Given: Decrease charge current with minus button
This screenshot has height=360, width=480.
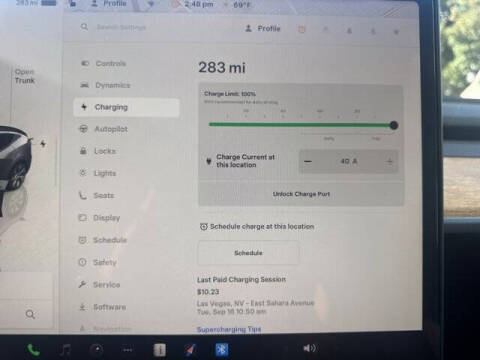Looking at the screenshot, I should click(308, 162).
